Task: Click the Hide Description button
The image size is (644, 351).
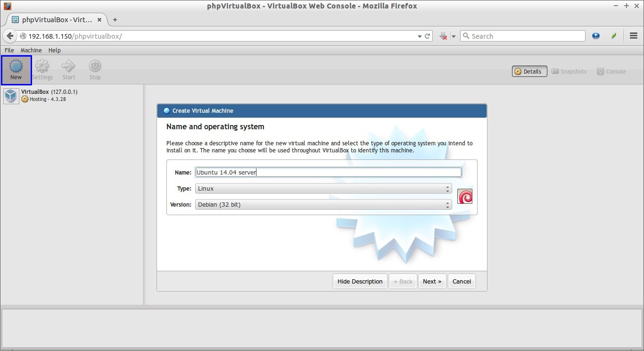Action: (360, 281)
